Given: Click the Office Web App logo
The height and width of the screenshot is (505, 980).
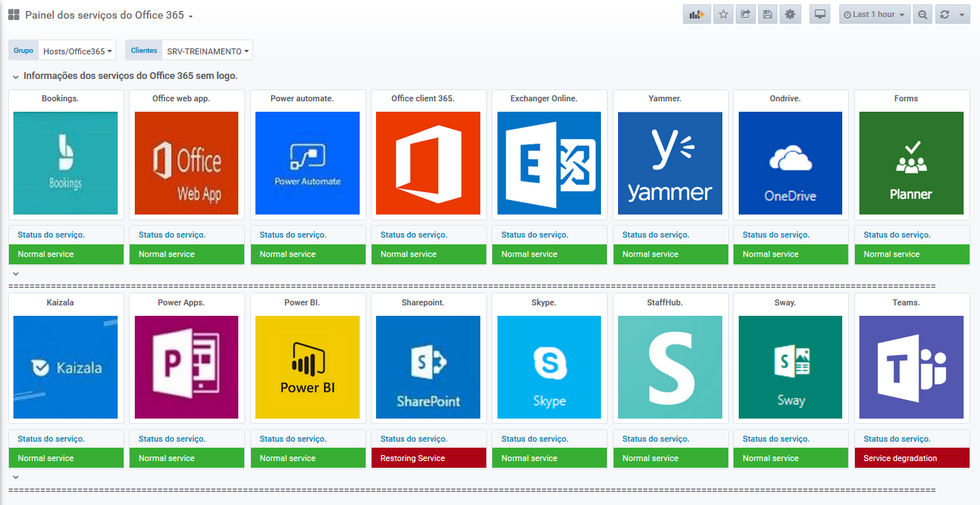Looking at the screenshot, I should click(x=187, y=163).
